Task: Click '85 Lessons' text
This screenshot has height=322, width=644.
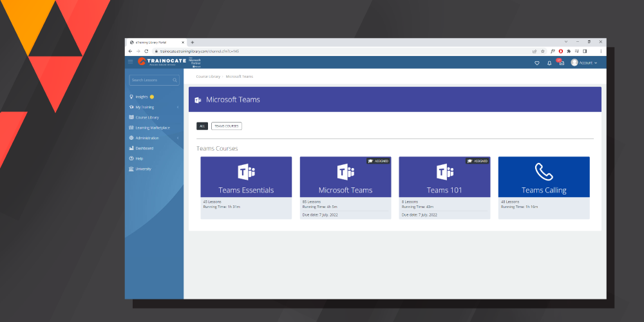Action: tap(312, 202)
